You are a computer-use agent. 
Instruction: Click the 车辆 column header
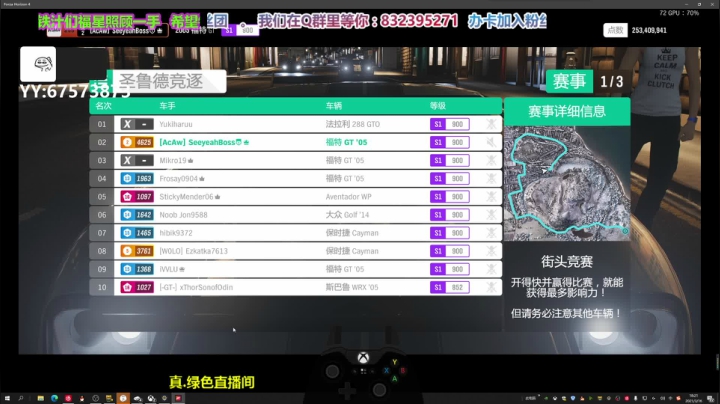point(334,106)
